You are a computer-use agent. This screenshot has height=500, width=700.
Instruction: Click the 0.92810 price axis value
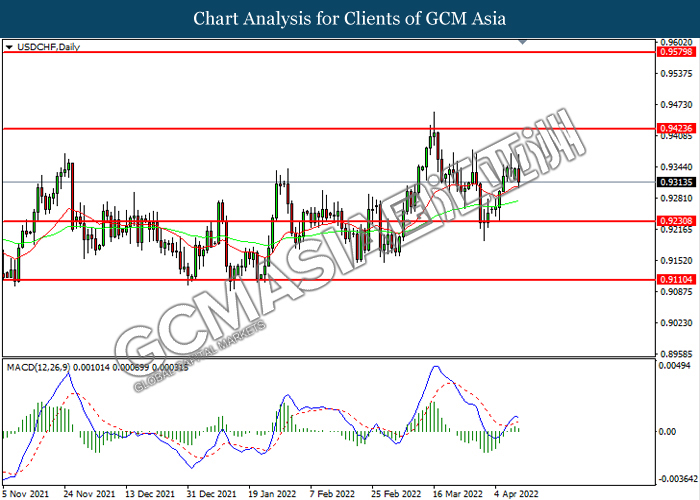(676, 198)
